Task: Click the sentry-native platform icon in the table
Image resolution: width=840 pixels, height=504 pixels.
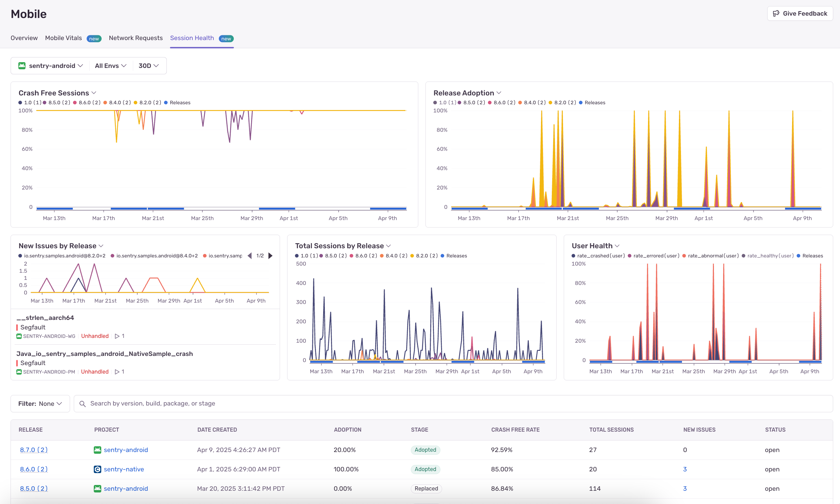Action: pyautogui.click(x=98, y=469)
